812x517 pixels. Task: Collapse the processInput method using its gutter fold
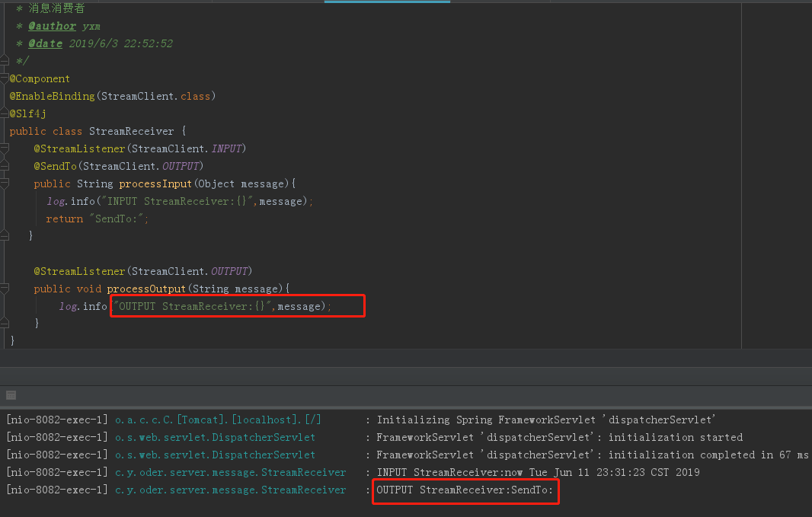[x=5, y=184]
